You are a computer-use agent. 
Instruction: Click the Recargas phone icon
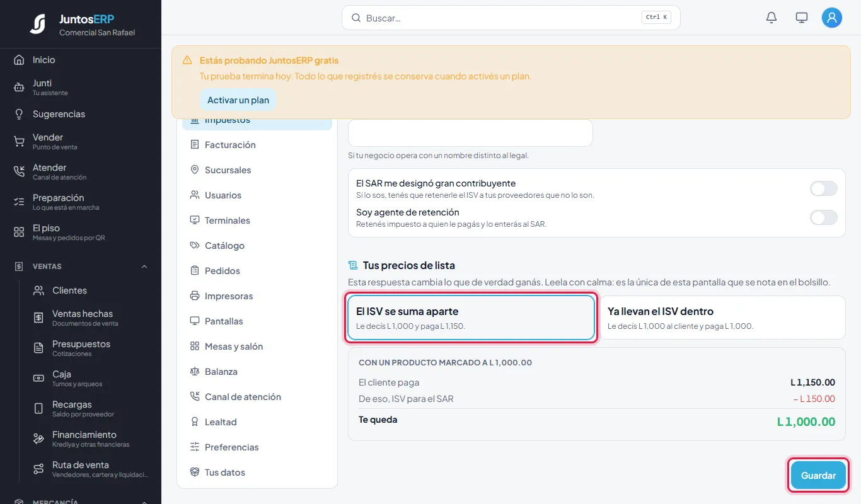point(38,409)
